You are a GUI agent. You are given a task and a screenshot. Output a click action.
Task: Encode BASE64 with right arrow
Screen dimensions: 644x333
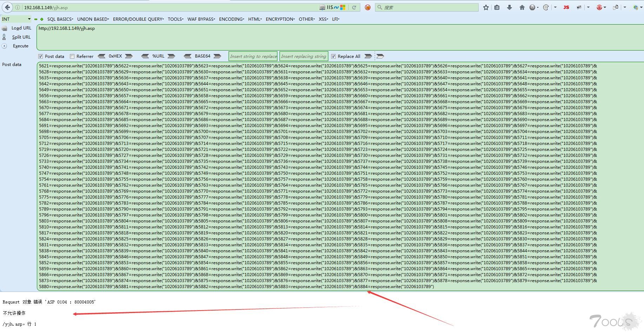(x=217, y=56)
